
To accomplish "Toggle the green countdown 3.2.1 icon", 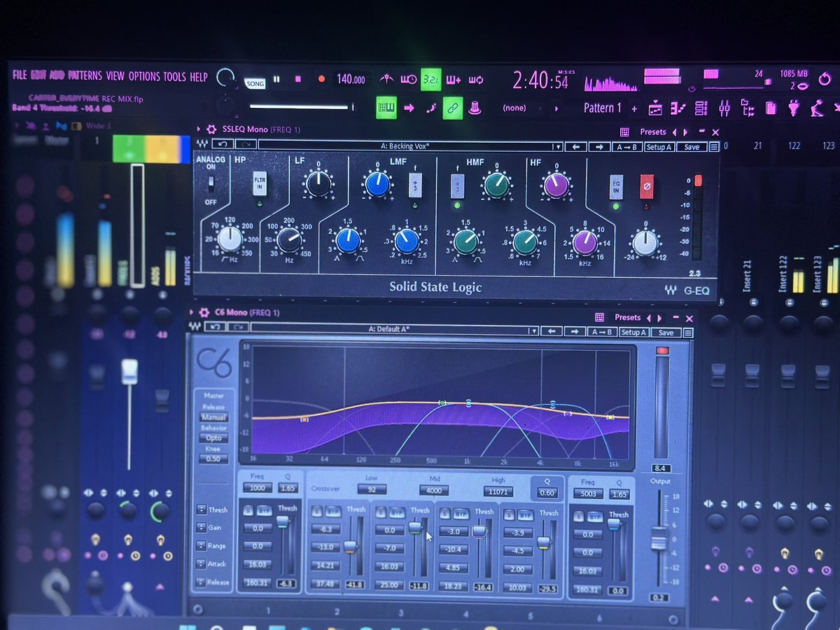I will 430,80.
